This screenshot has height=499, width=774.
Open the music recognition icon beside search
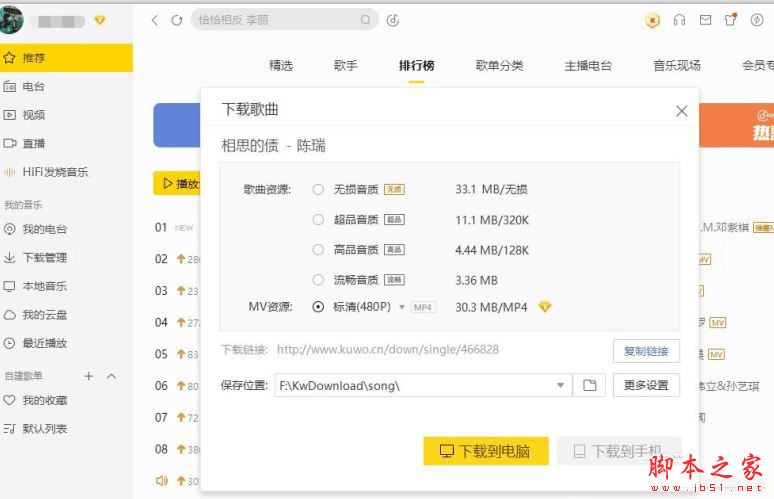click(393, 20)
